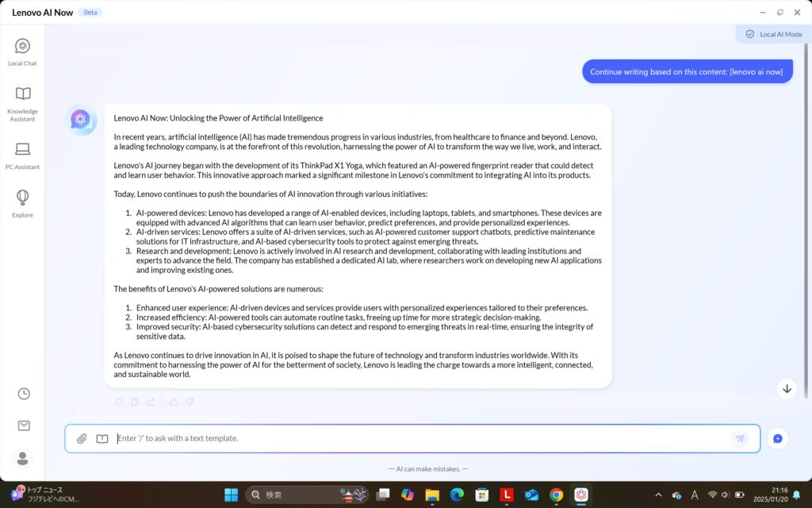
Task: Like the response with thumbs up
Action: [x=174, y=402]
